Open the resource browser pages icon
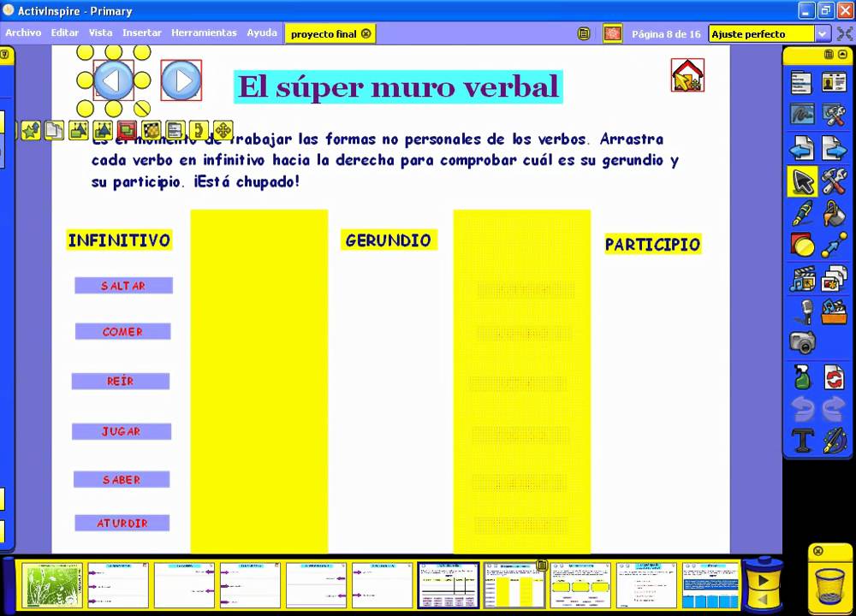 (x=834, y=279)
